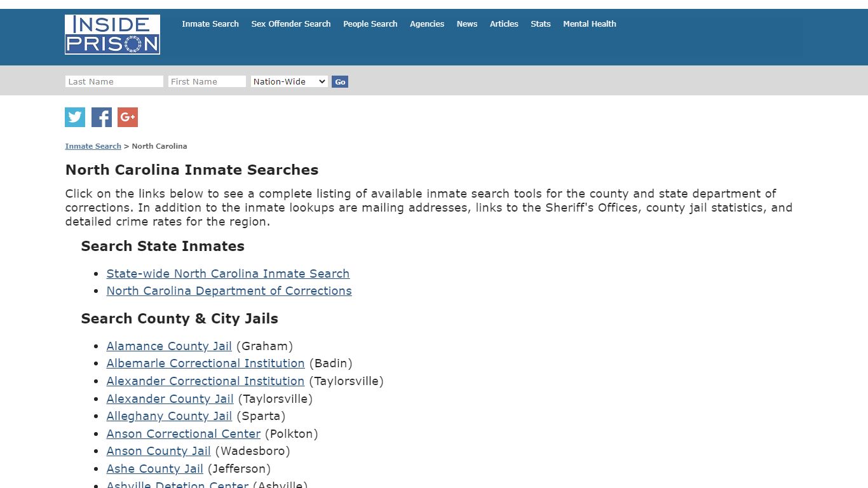Click the (Polkton) city text
The image size is (868, 488).
click(x=291, y=433)
